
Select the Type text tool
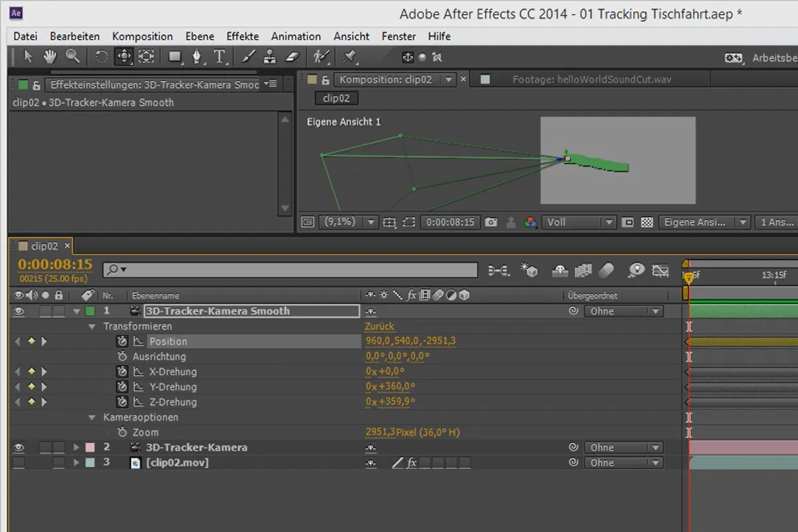pyautogui.click(x=219, y=57)
